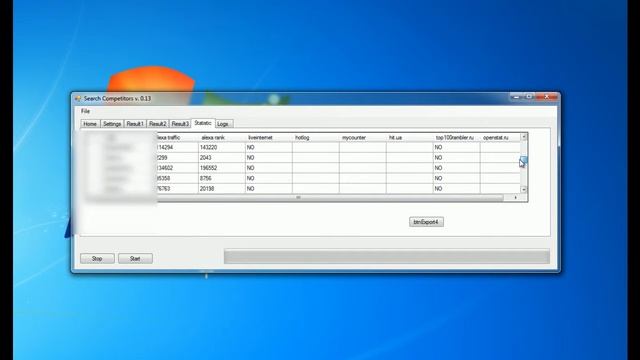The width and height of the screenshot is (640, 360).
Task: Click the vertical scrollbar thumb of the table
Action: coord(524,161)
